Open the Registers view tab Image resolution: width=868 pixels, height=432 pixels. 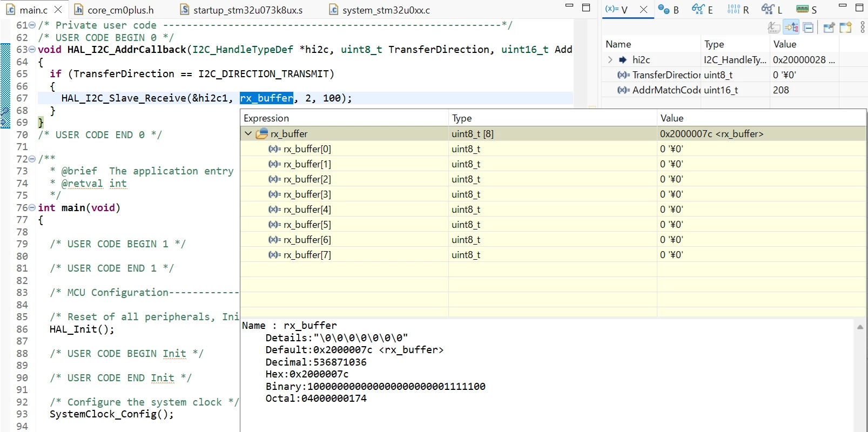pos(738,10)
